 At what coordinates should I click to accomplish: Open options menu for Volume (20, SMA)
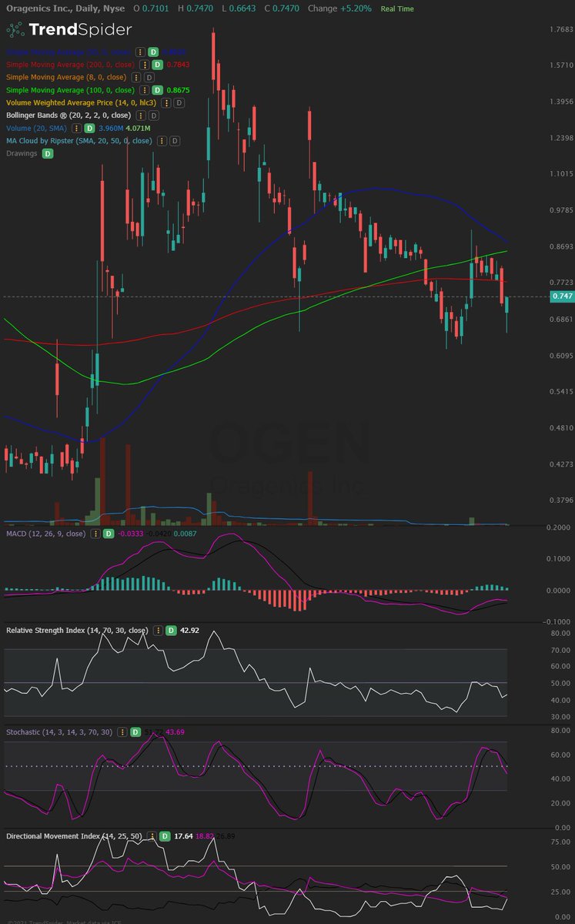pos(77,128)
